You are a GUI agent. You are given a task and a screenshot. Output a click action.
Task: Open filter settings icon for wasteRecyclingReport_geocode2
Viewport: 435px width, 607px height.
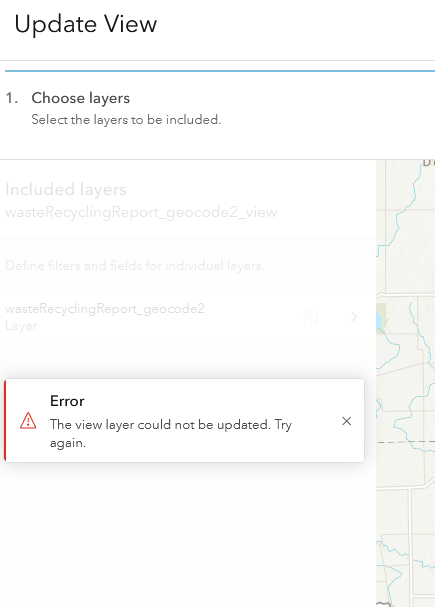[311, 317]
